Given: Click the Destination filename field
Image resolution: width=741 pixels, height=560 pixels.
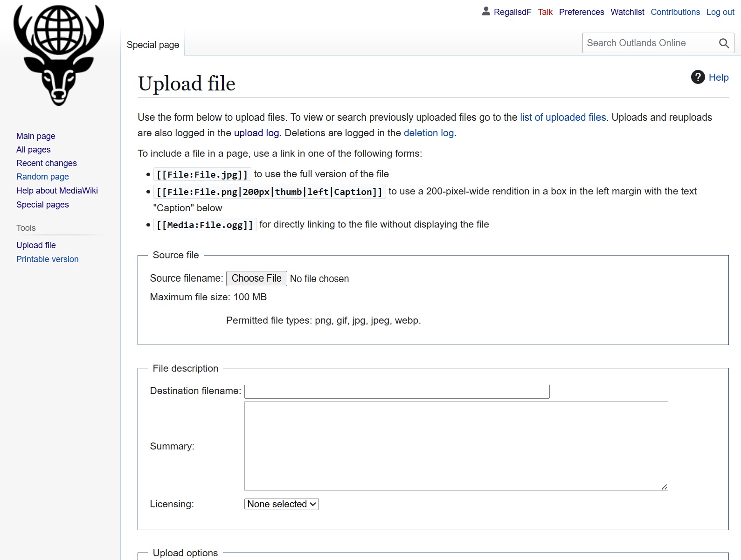Looking at the screenshot, I should pyautogui.click(x=397, y=391).
